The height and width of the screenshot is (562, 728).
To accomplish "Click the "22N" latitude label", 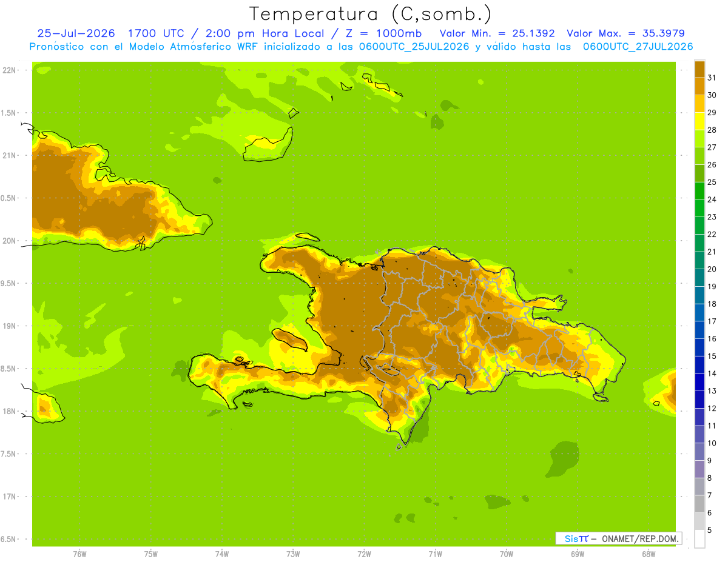I will pos(9,70).
